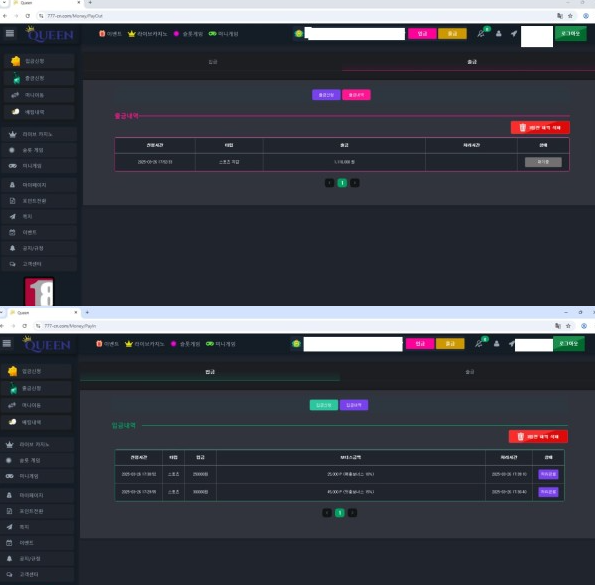The height and width of the screenshot is (585, 595).
Task: Click the gray status button in 출금내역 table row
Action: click(543, 162)
